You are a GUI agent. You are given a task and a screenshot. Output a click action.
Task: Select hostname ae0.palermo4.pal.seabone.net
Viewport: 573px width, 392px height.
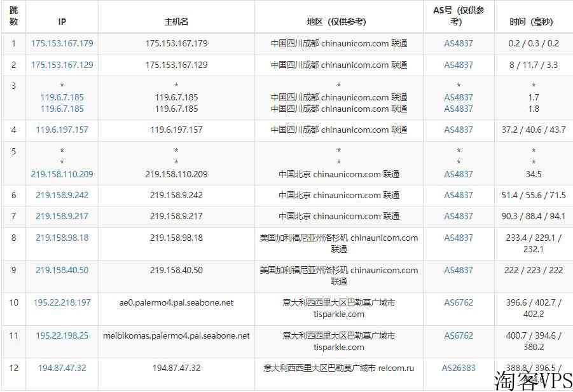pyautogui.click(x=176, y=302)
